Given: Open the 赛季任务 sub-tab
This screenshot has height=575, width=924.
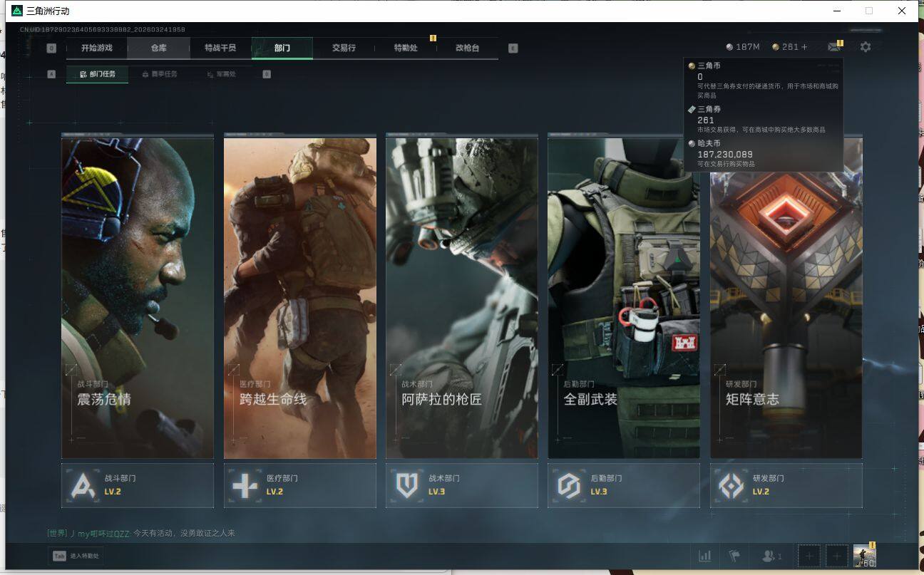Looking at the screenshot, I should 160,74.
